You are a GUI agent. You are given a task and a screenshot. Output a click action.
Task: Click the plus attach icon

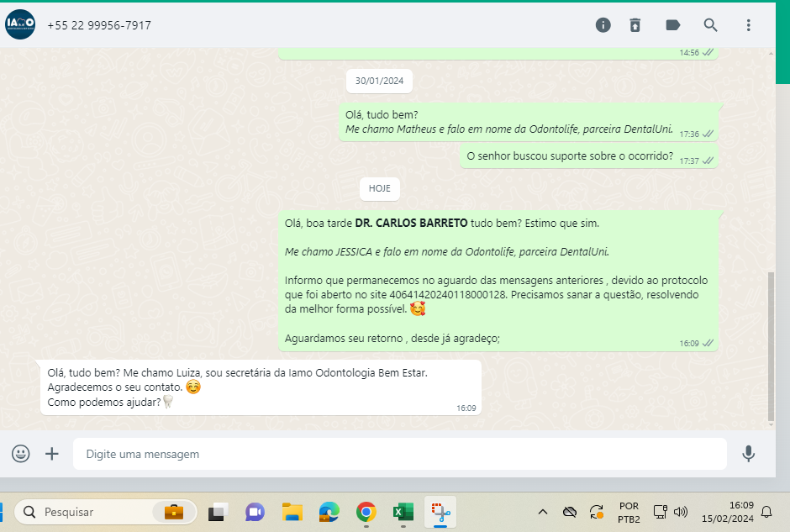52,453
